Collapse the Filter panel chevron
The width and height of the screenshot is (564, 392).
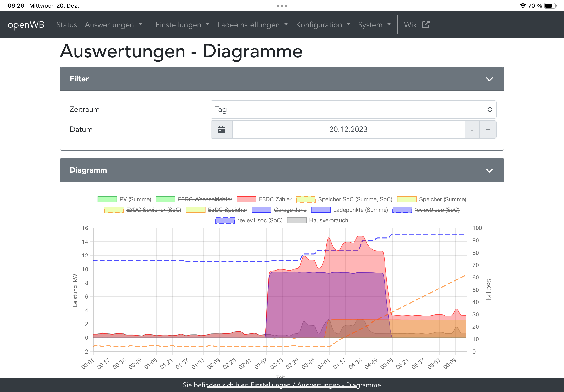[489, 79]
